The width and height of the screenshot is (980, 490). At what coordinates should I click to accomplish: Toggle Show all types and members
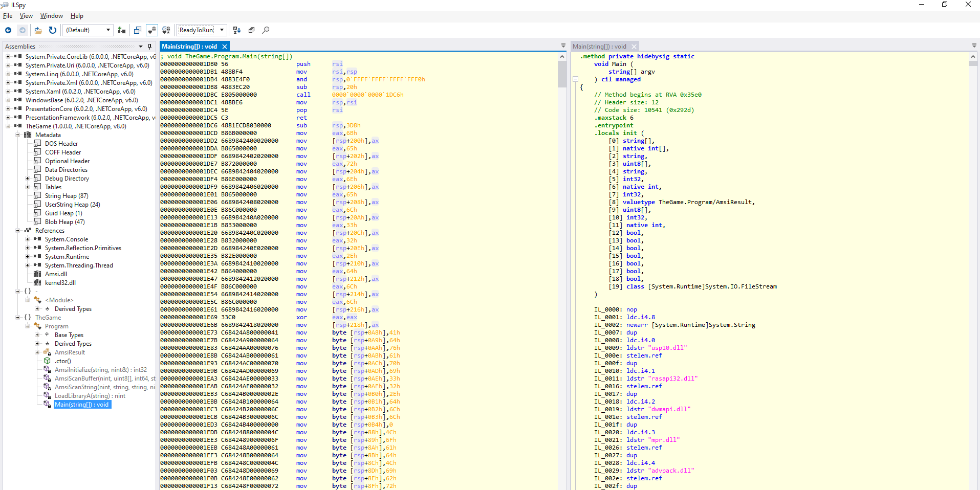(166, 30)
